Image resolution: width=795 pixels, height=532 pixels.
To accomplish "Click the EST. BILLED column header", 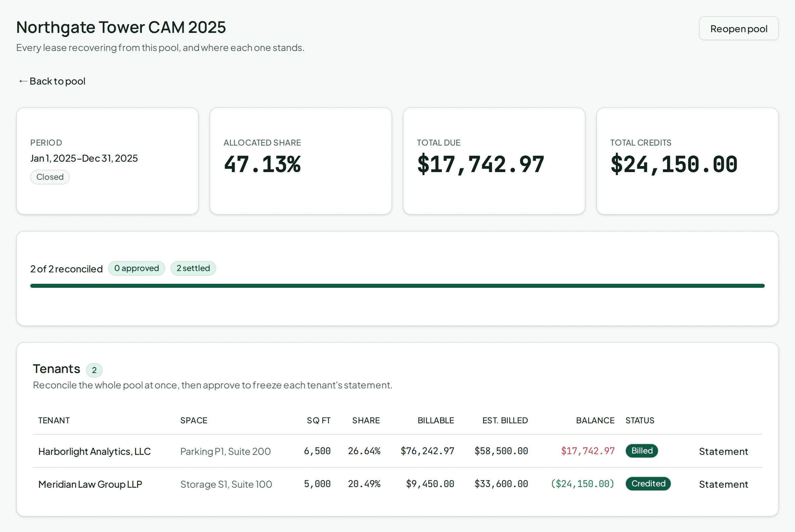I will pos(505,420).
